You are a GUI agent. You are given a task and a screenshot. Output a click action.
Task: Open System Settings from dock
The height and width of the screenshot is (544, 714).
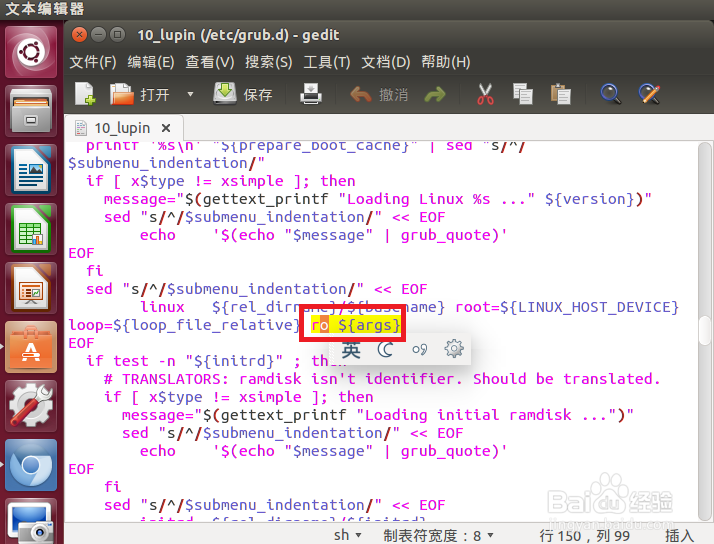31,406
